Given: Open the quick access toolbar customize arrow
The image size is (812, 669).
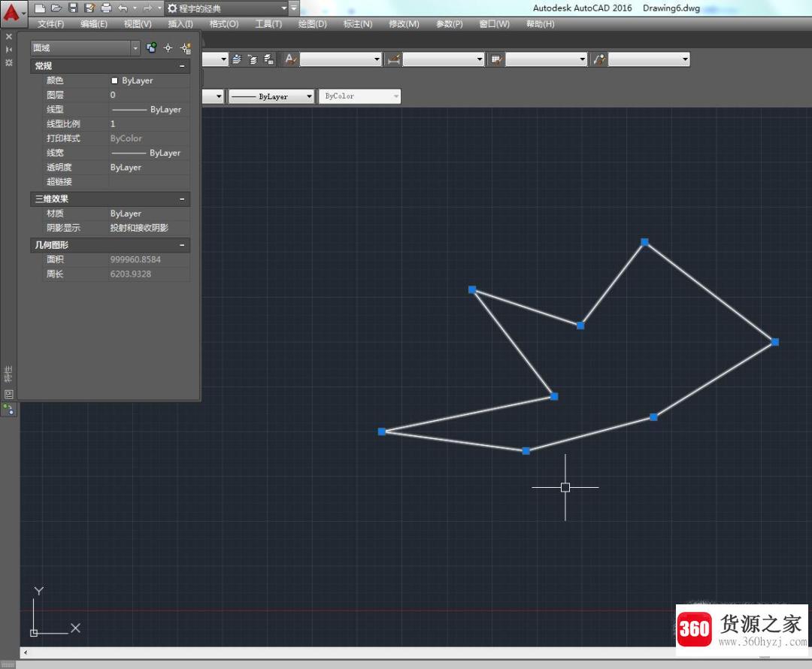Looking at the screenshot, I should 294,8.
